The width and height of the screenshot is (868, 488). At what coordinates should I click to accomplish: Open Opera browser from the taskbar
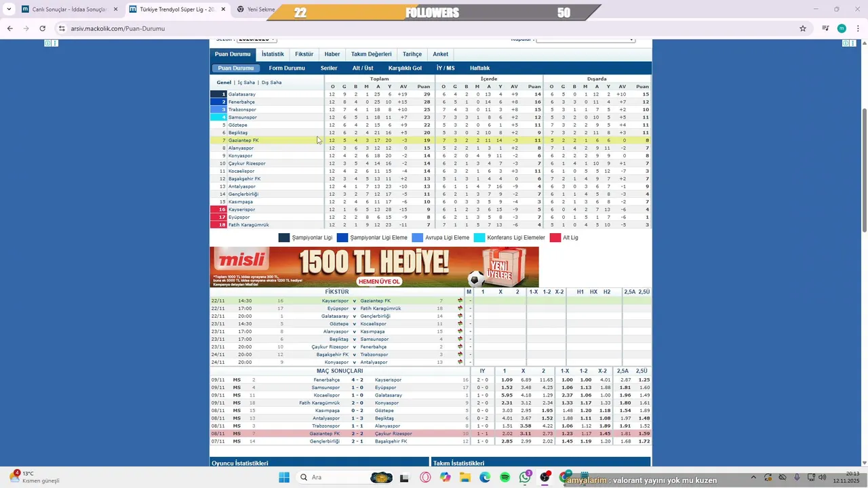point(425,477)
